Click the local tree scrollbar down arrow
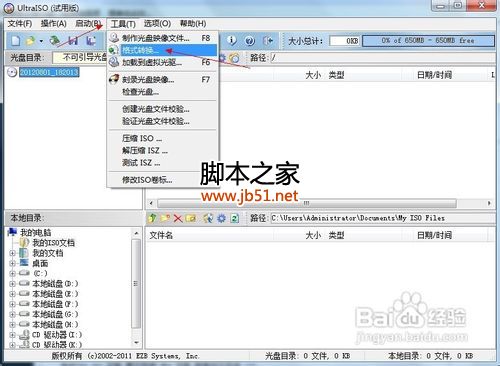This screenshot has height=366, width=500. point(136,343)
